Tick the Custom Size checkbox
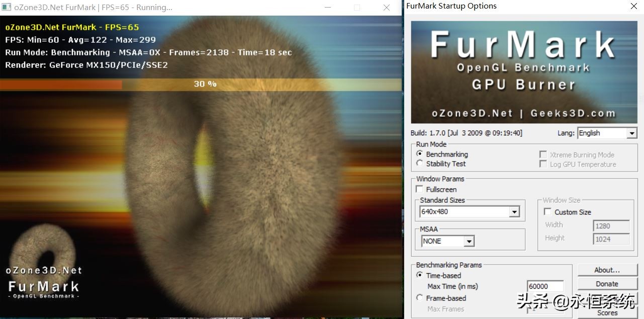 (548, 212)
